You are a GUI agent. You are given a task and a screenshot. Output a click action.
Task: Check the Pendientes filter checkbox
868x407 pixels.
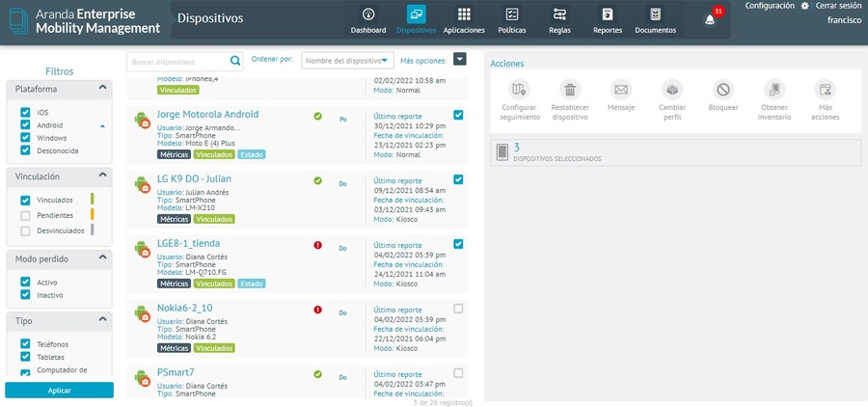25,216
